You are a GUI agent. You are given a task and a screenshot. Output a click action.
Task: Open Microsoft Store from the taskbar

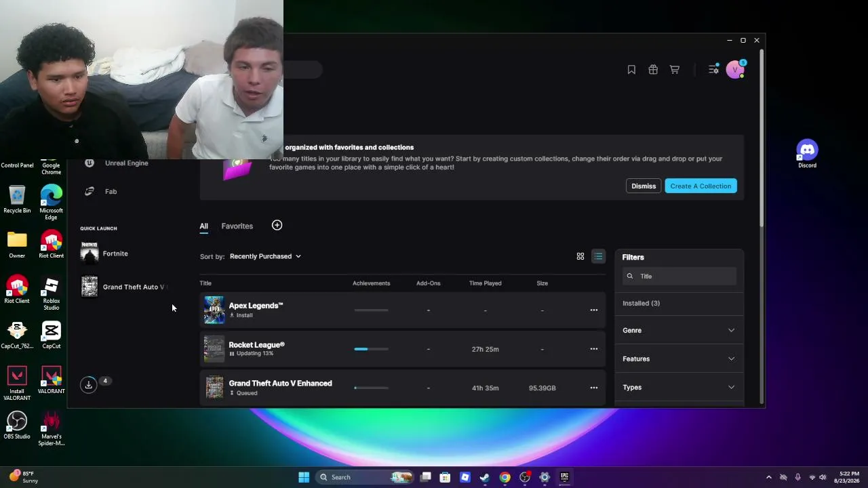(x=445, y=477)
